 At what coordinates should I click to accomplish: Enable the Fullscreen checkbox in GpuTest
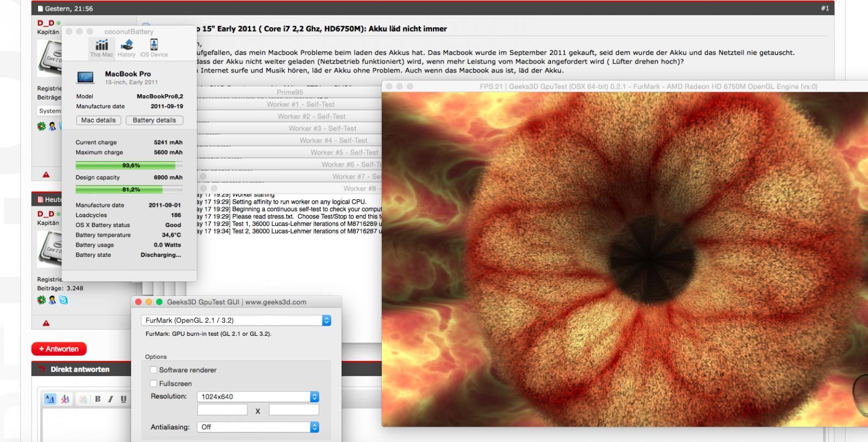[153, 384]
